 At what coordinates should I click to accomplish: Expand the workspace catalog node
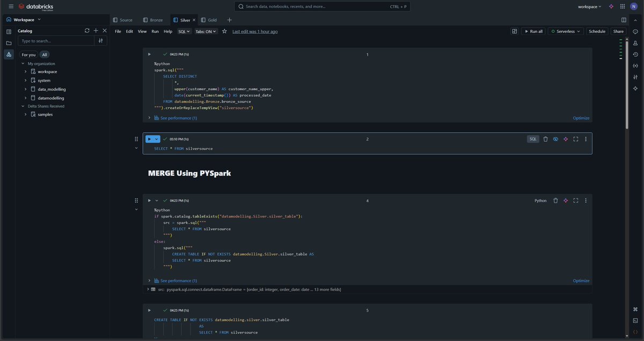pos(25,71)
